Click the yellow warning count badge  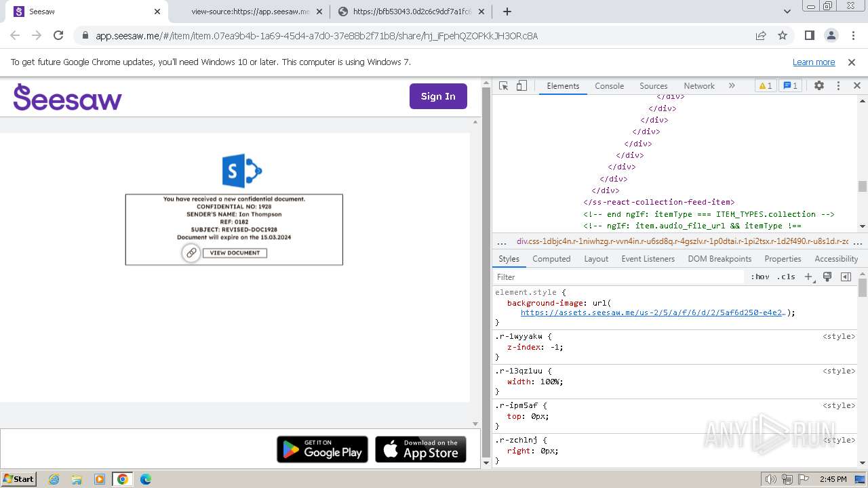point(765,86)
